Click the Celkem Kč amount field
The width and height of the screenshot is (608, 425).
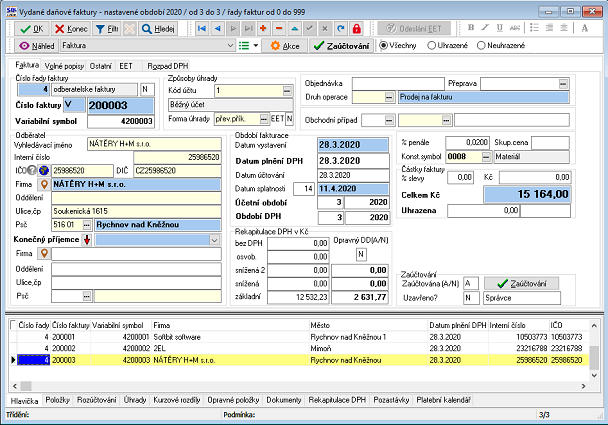tap(527, 194)
